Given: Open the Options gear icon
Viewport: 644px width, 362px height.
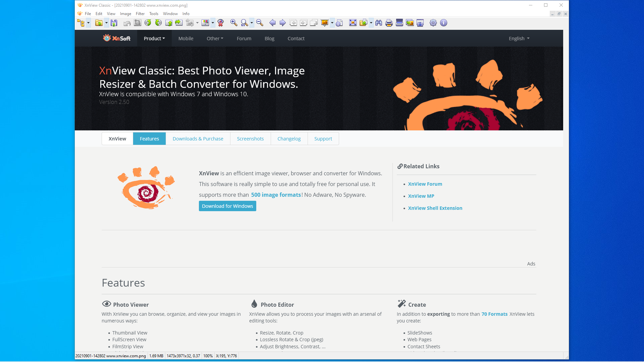Looking at the screenshot, I should pyautogui.click(x=433, y=23).
